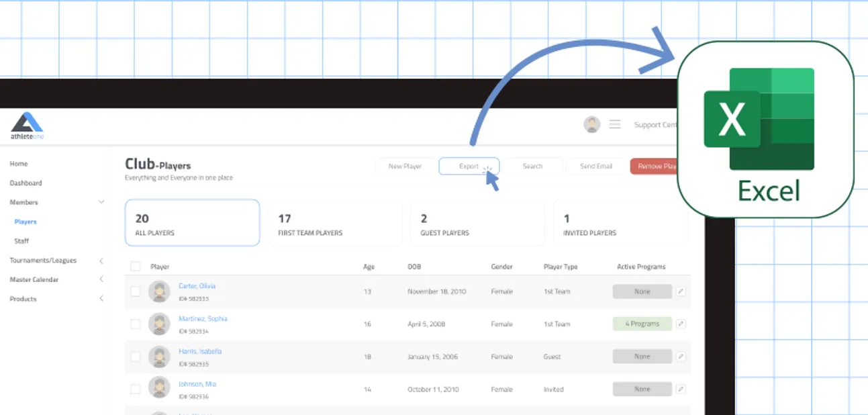
Task: Open Master Calendar menu item
Action: point(34,279)
